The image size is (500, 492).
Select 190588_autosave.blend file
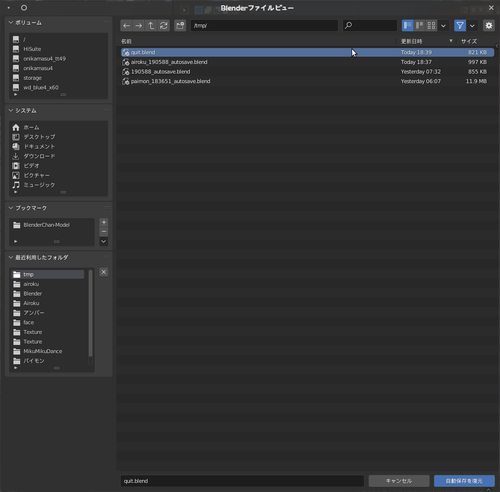pyautogui.click(x=307, y=72)
